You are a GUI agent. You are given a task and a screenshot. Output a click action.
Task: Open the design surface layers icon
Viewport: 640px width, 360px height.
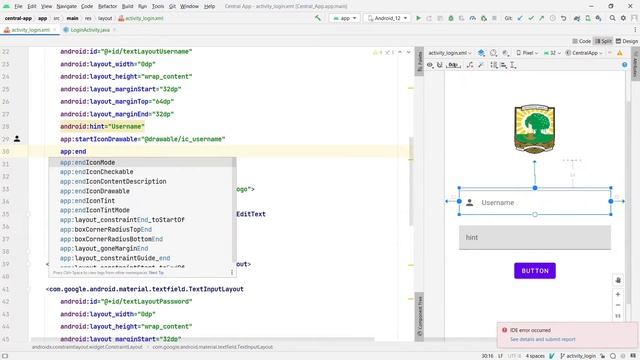[x=481, y=53]
